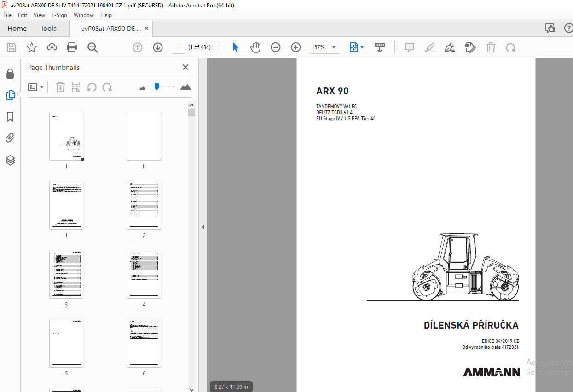Select page 5 thumbnail
Viewport: 573px width, 392px height.
click(x=66, y=343)
